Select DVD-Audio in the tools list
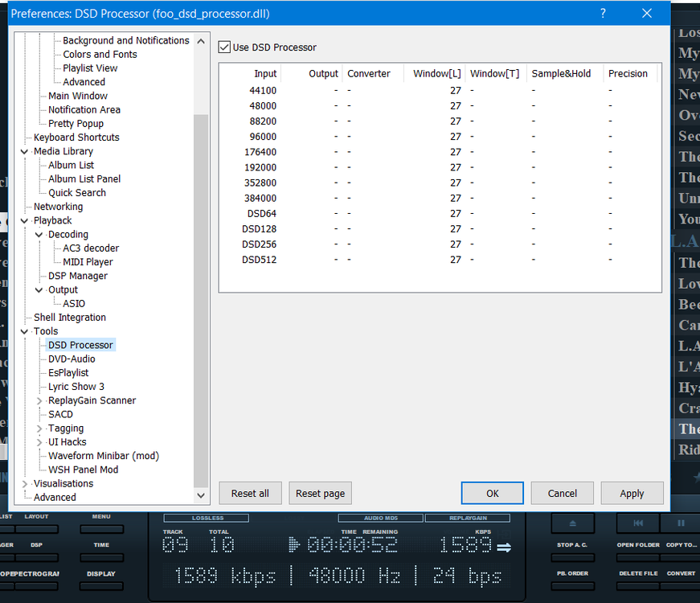This screenshot has width=700, height=603. click(x=73, y=359)
